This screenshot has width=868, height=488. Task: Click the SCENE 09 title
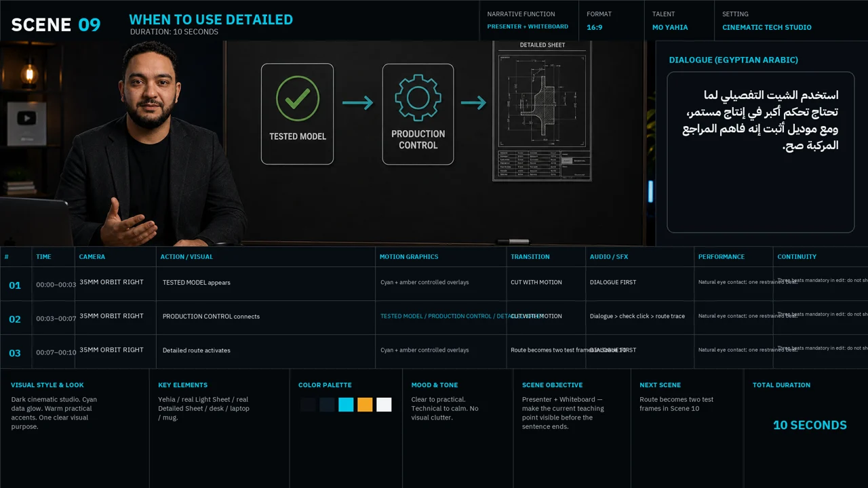tap(56, 25)
